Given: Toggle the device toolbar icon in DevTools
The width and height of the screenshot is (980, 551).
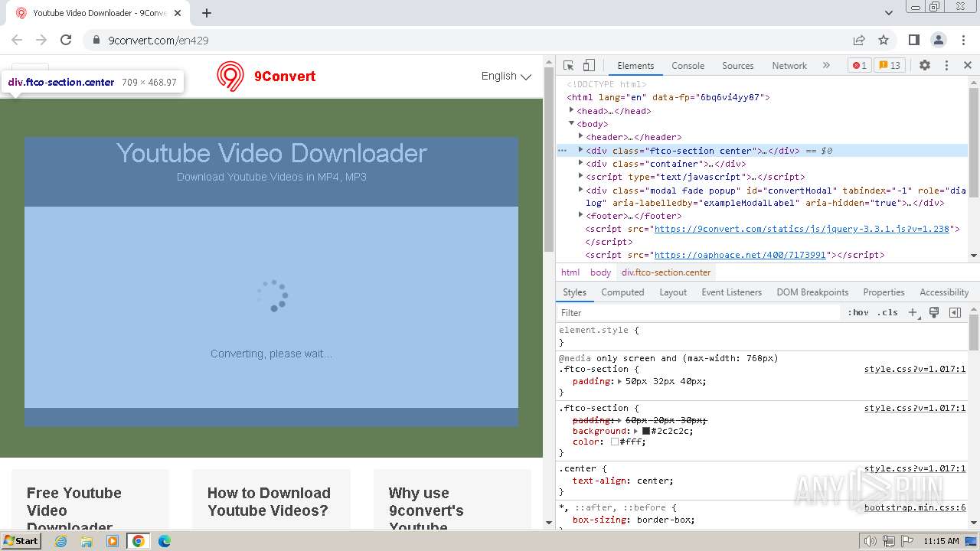Looking at the screenshot, I should (x=589, y=66).
